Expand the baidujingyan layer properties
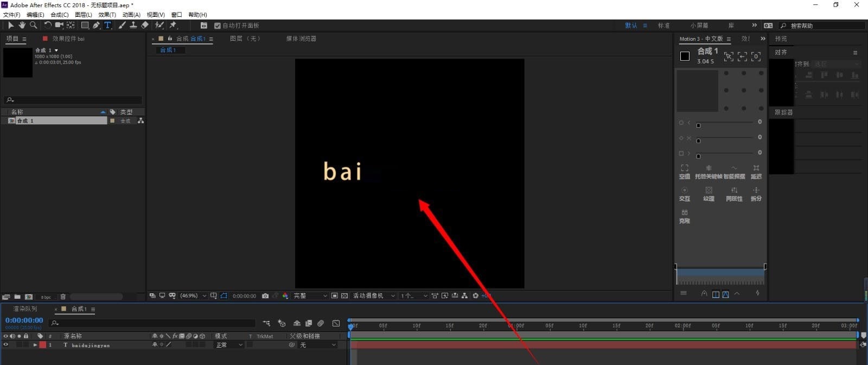This screenshot has height=365, width=868. point(35,345)
